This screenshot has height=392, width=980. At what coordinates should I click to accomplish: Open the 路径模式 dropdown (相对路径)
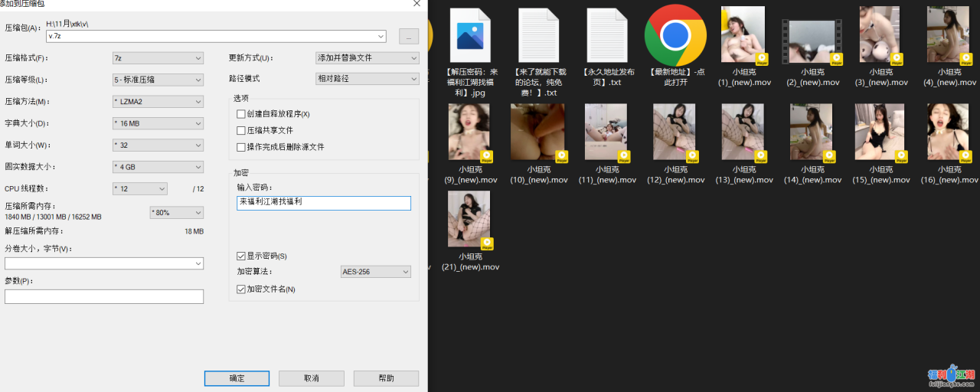(x=367, y=79)
